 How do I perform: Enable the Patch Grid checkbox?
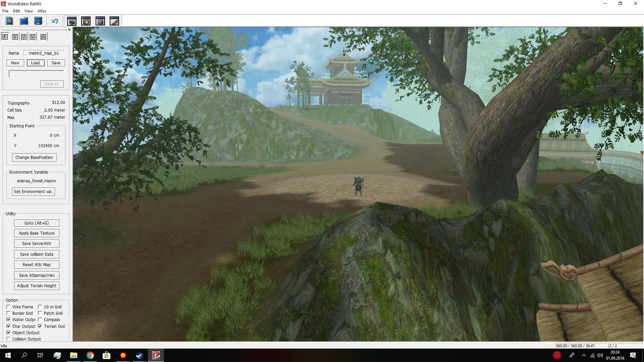click(x=40, y=313)
